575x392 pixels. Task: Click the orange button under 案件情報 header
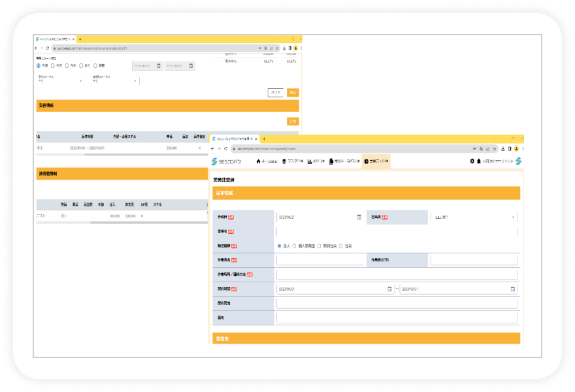pyautogui.click(x=293, y=122)
